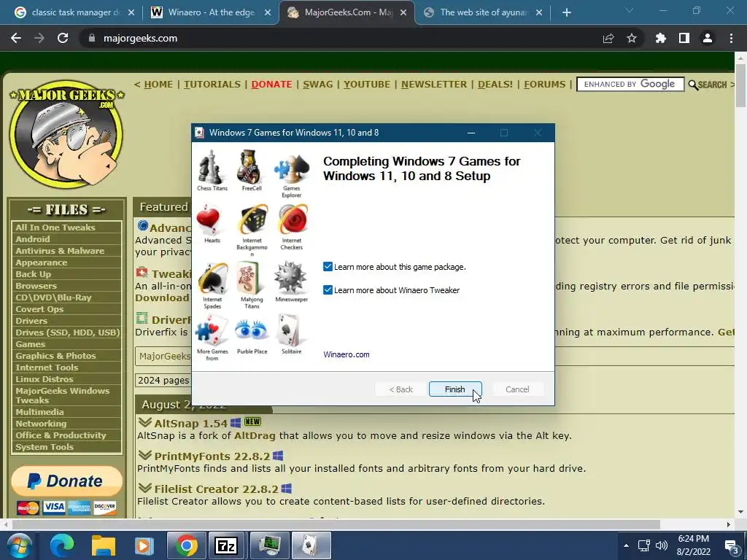
Task: Click the Solitaire cards icon
Action: pos(291,330)
